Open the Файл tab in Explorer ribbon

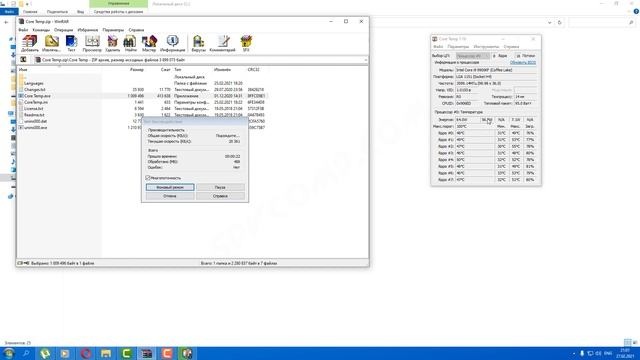[x=9, y=11]
